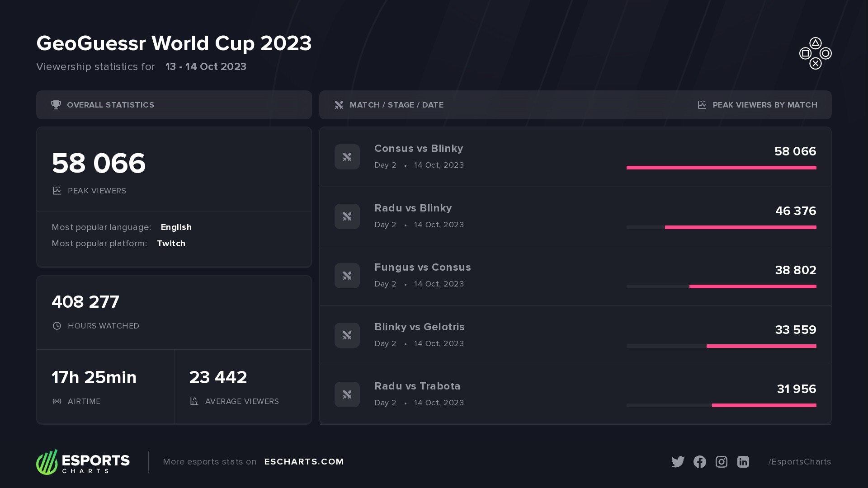Click the Instagram icon
Viewport: 868px width, 488px height.
[x=722, y=462]
